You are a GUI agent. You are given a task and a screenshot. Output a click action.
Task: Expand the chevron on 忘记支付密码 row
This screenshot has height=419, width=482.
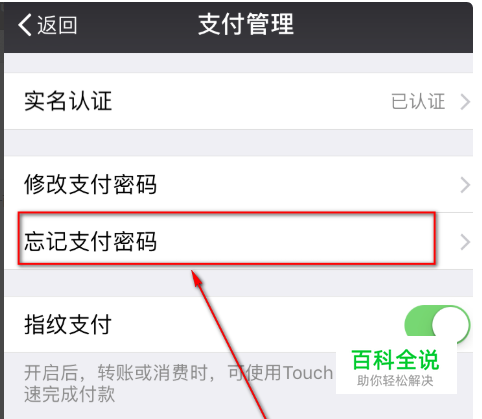click(465, 242)
